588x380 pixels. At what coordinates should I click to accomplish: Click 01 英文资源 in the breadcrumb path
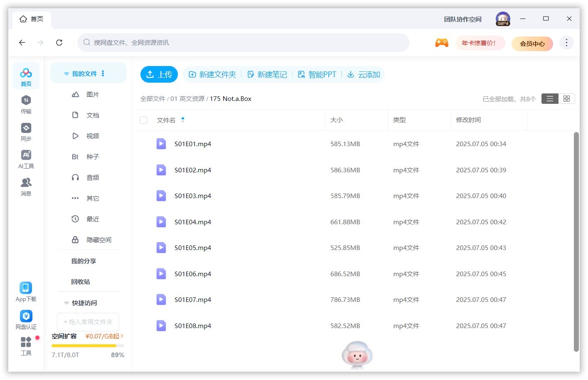187,99
